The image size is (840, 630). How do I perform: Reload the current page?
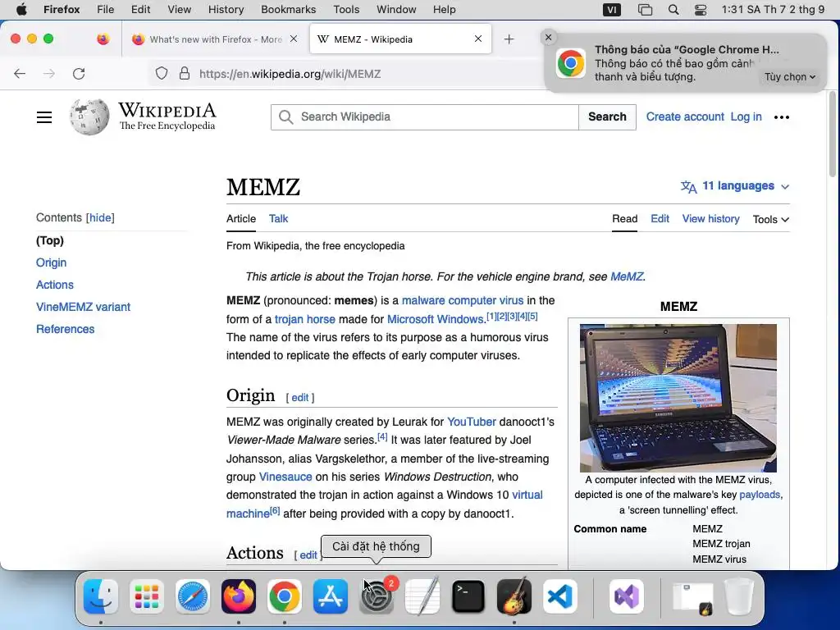[79, 74]
